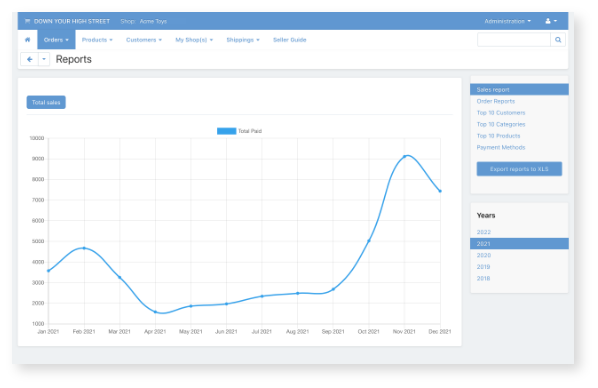
Task: Select year 2018
Action: (483, 278)
